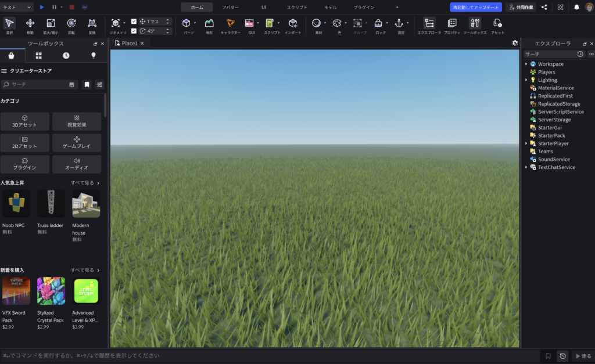Switch to the UI ribbon tab

point(264,7)
